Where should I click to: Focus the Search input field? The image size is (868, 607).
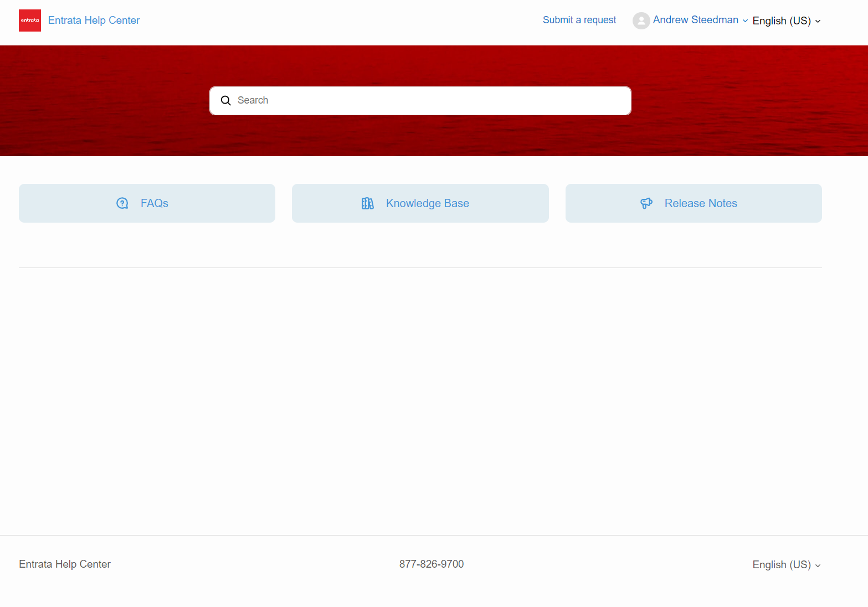pyautogui.click(x=420, y=101)
